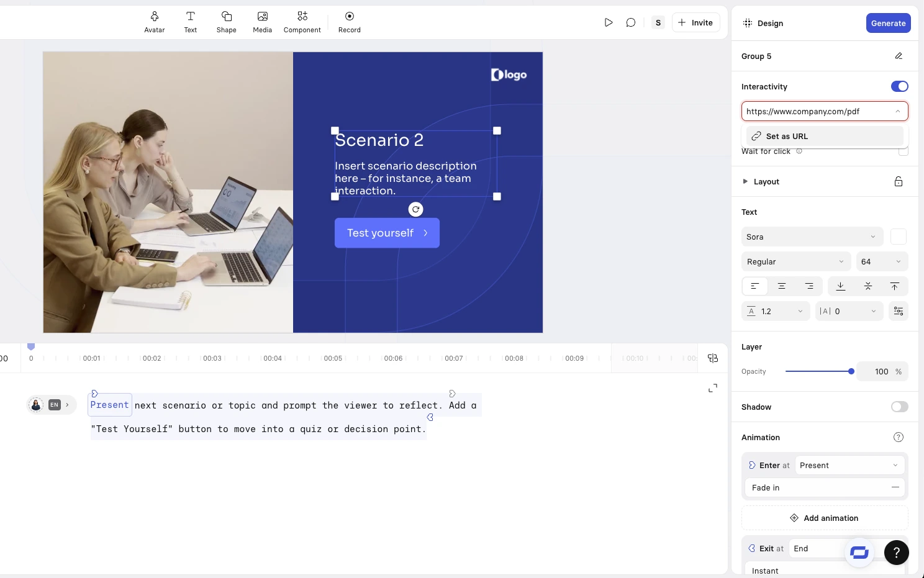Select the Scenario 2 heading text
This screenshot has height=578, width=924.
(x=379, y=140)
